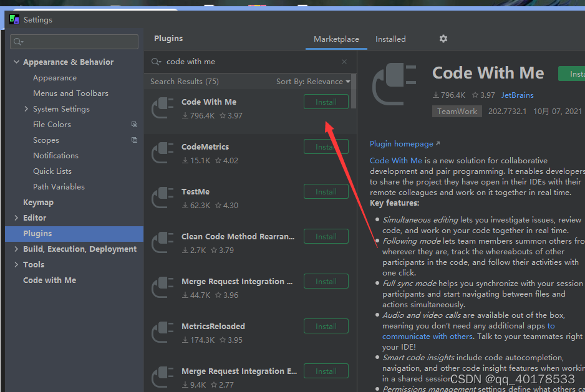Screen dimensions: 585x392
Task: Click the Code With Me plugin icon in list
Action: pos(163,108)
